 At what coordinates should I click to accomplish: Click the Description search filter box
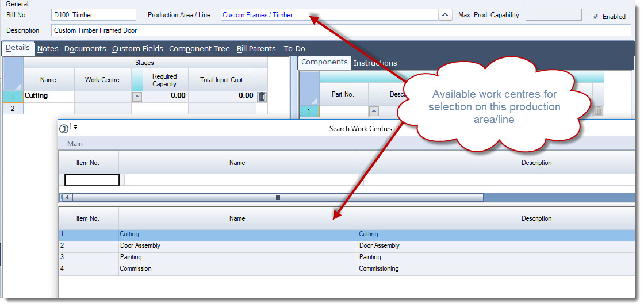tap(499, 180)
